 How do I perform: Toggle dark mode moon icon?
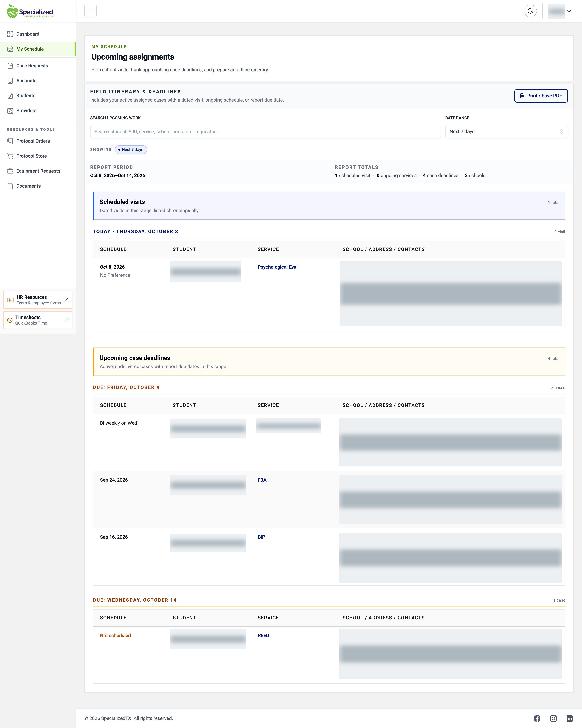(x=530, y=11)
